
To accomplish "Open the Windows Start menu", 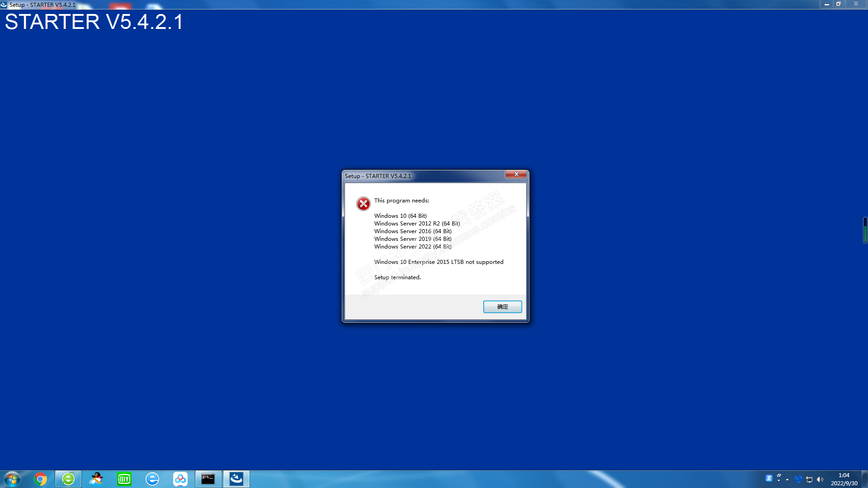I will point(12,479).
